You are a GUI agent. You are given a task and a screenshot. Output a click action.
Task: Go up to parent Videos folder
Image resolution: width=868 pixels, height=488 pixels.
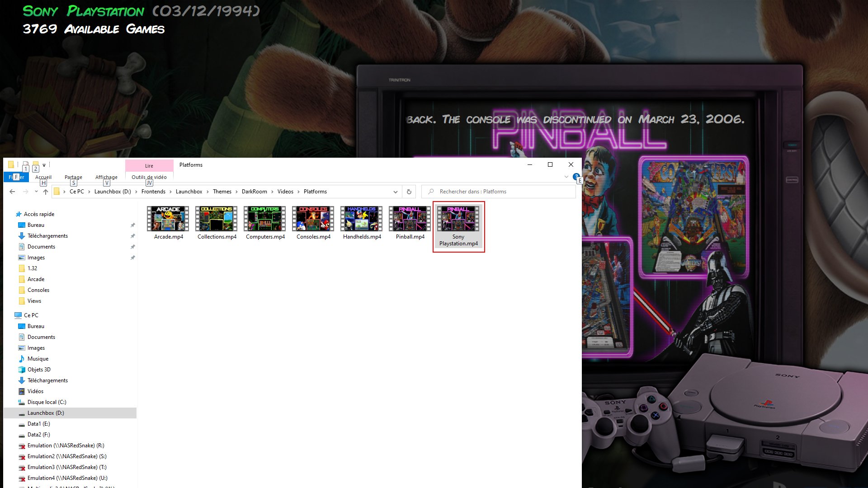point(45,192)
